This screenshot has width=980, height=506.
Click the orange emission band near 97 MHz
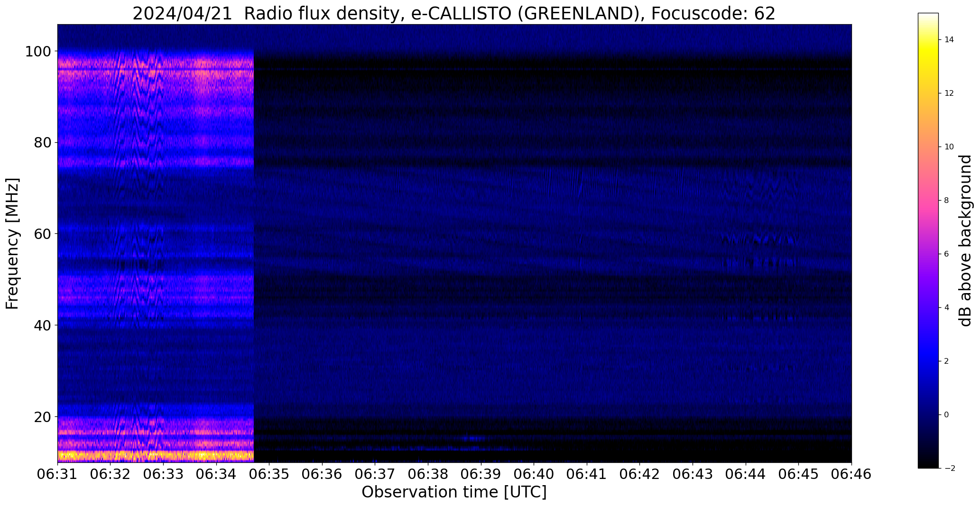156,64
